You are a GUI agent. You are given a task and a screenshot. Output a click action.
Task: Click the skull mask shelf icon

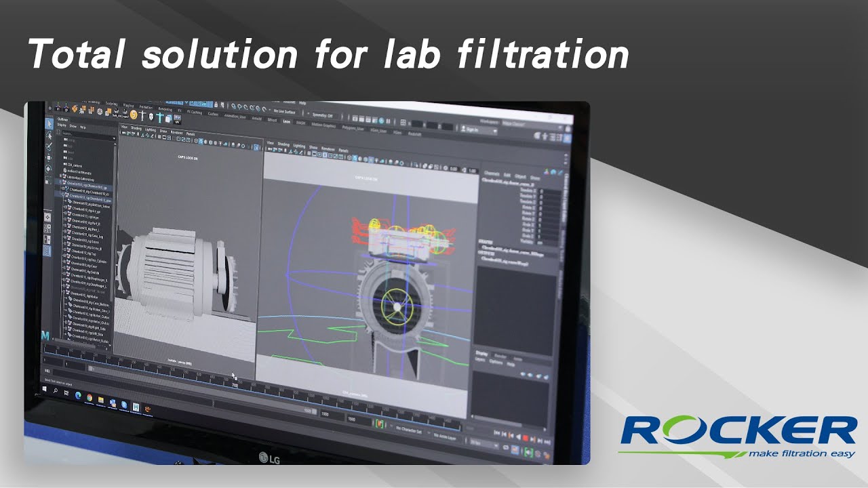click(x=151, y=117)
